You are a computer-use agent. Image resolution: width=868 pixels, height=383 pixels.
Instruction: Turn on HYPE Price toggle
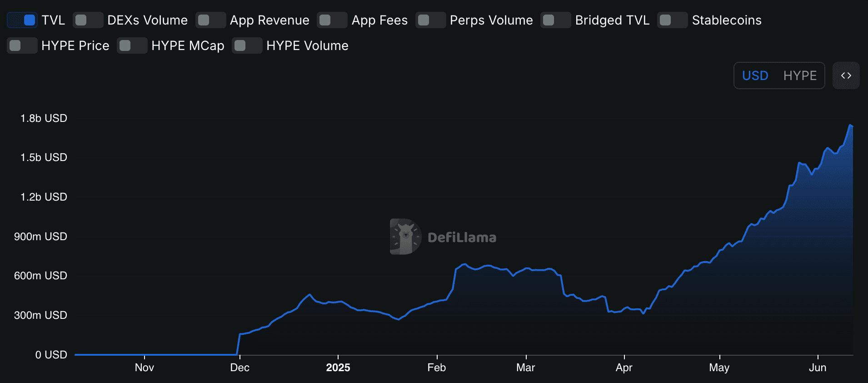[22, 45]
